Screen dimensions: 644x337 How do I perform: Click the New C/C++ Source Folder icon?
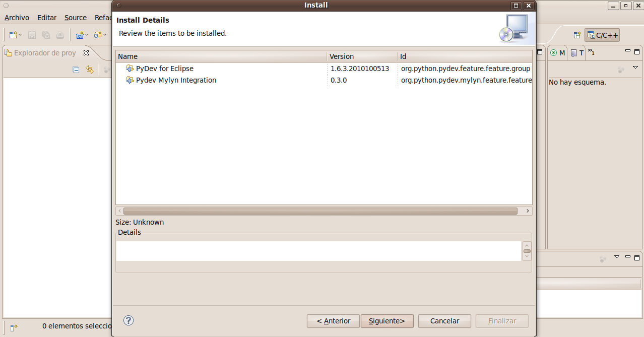[x=98, y=35]
